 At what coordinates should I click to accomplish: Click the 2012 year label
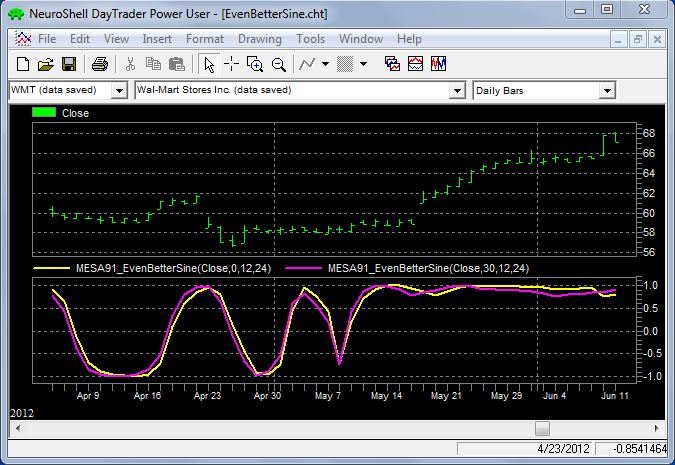click(22, 413)
